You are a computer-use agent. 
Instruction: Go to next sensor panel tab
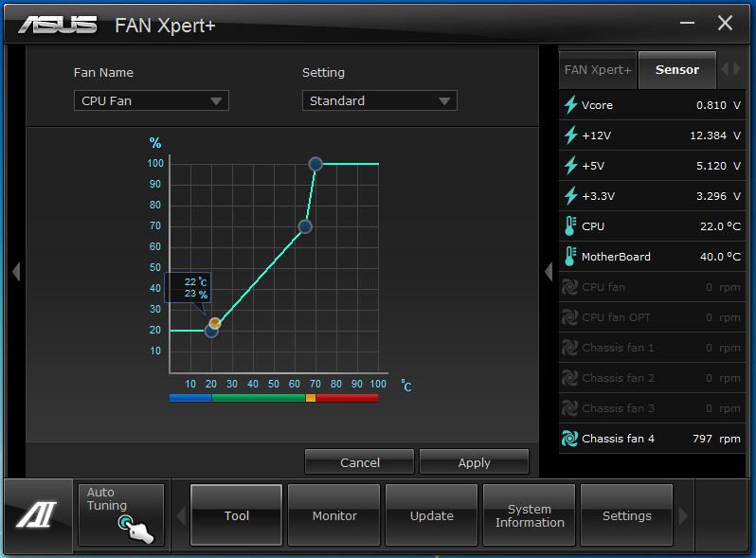pos(736,69)
